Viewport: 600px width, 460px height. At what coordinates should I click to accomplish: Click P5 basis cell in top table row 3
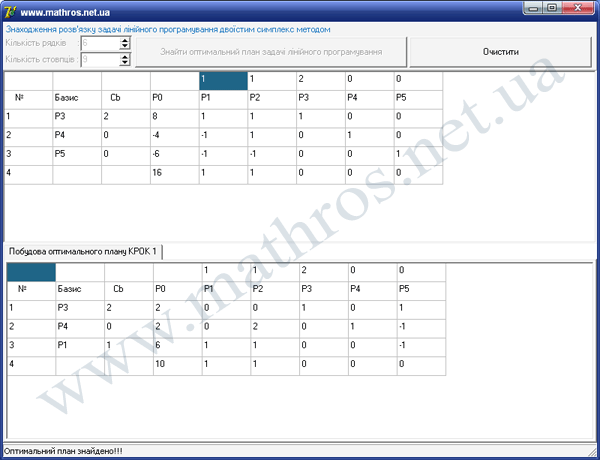[x=77, y=156]
